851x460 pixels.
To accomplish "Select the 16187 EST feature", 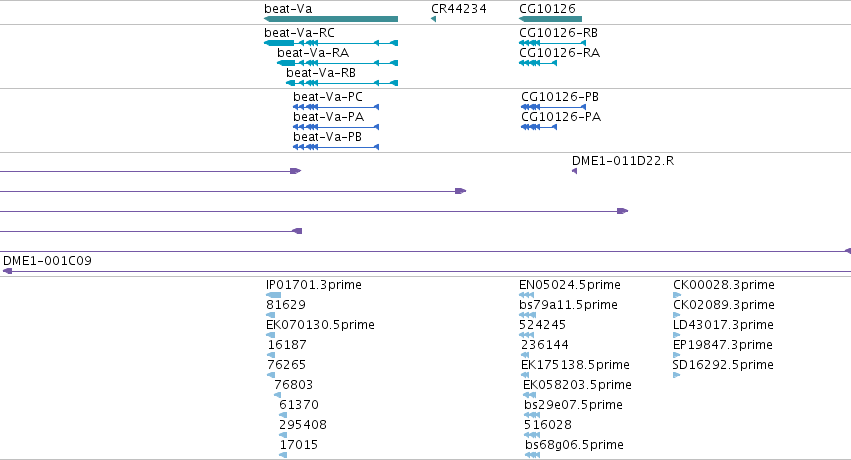I will tap(287, 346).
